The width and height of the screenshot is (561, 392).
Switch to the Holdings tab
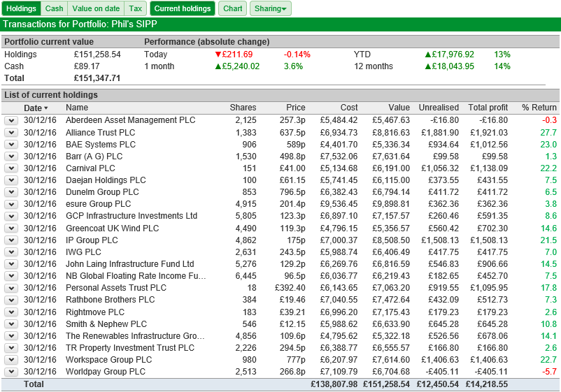[x=21, y=8]
